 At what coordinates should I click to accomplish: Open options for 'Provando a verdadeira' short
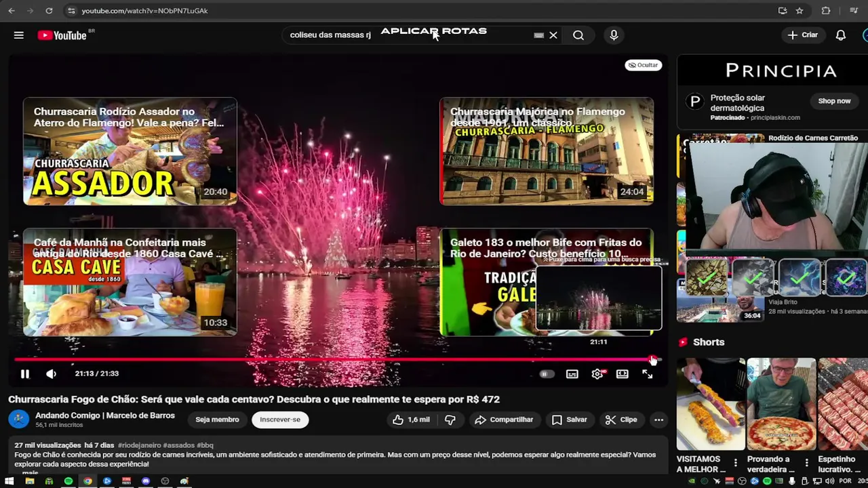806,463
